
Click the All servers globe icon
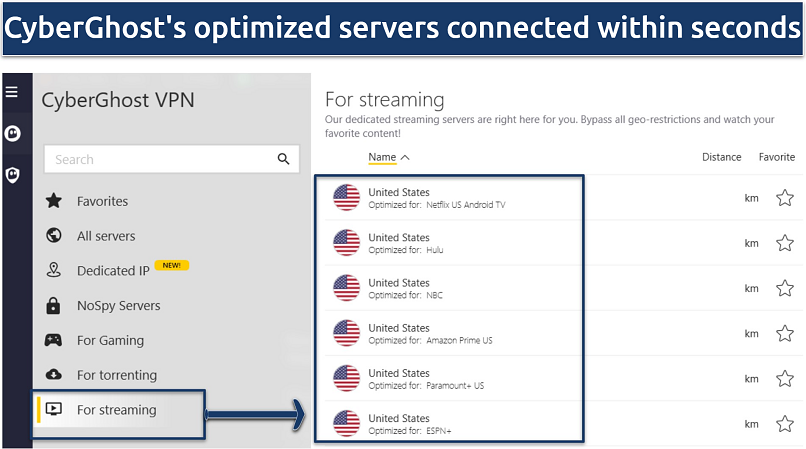point(54,236)
